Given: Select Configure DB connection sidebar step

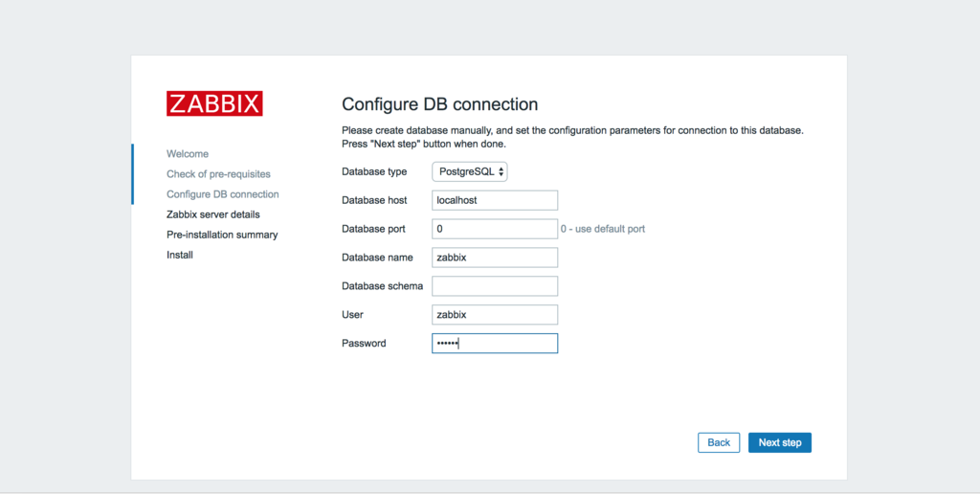Looking at the screenshot, I should click(x=222, y=194).
